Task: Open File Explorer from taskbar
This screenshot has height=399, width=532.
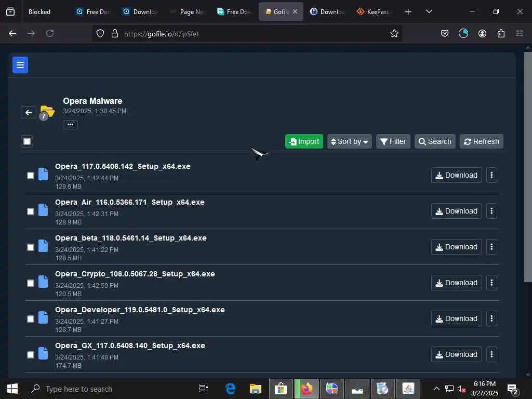Action: [x=256, y=389]
